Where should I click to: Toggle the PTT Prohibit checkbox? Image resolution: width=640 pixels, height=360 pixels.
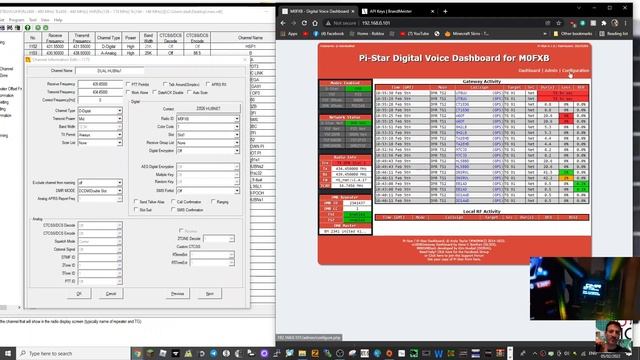pos(128,84)
